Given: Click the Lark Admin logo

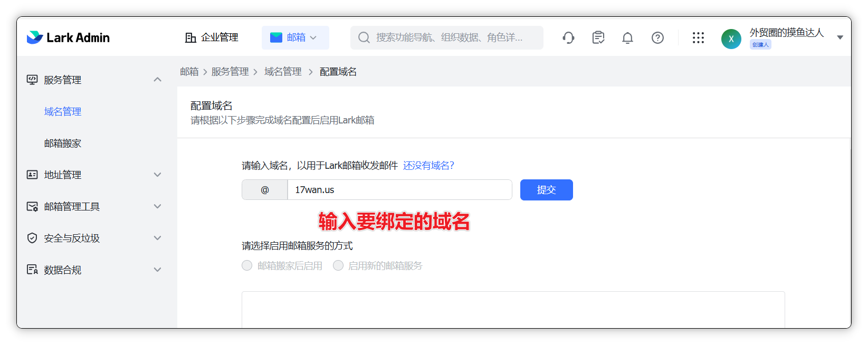Looking at the screenshot, I should 68,37.
